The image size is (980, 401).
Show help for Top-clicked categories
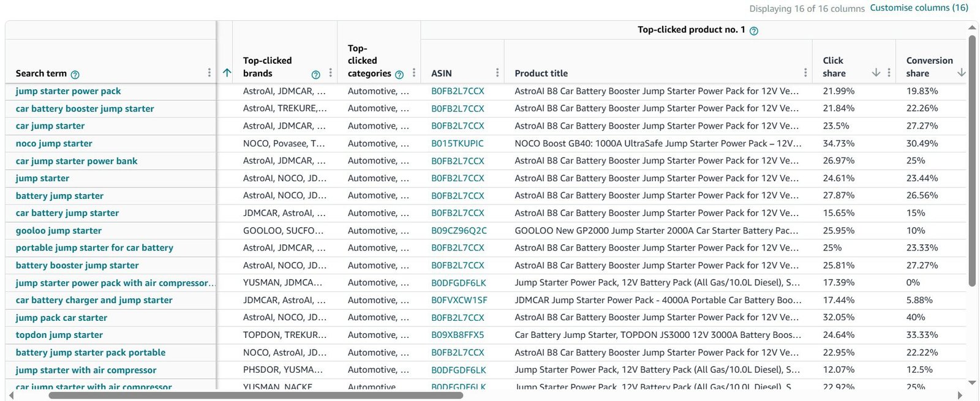pos(399,75)
